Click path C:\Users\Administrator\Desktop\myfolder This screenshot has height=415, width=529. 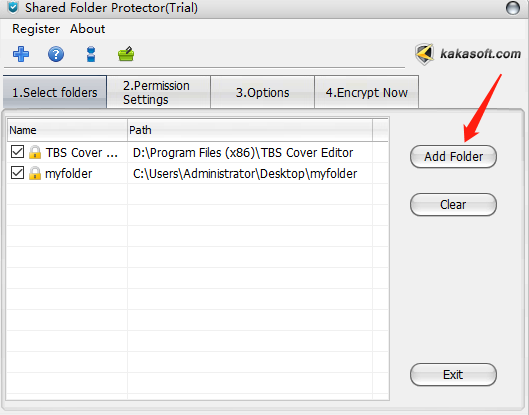click(245, 174)
